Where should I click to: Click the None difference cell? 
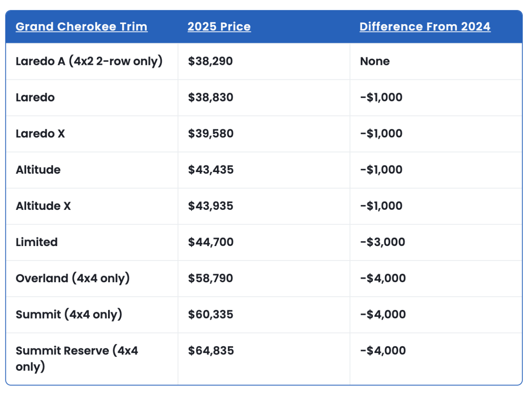(375, 62)
